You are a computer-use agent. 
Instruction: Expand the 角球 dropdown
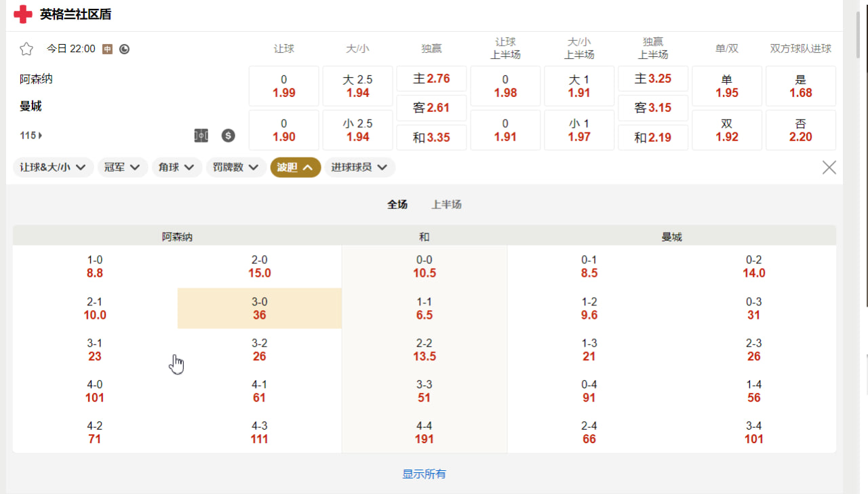(177, 168)
